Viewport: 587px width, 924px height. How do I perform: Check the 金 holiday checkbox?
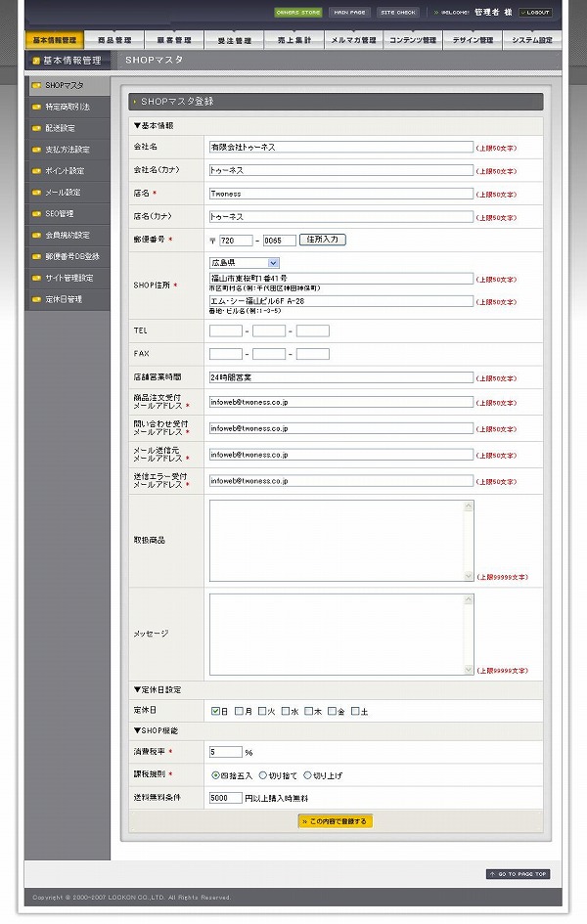coord(332,711)
